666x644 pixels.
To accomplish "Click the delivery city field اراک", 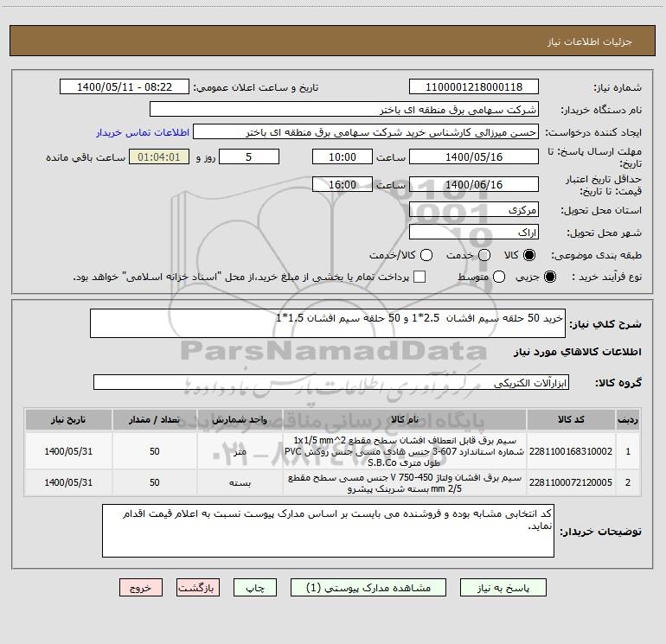I will (474, 233).
